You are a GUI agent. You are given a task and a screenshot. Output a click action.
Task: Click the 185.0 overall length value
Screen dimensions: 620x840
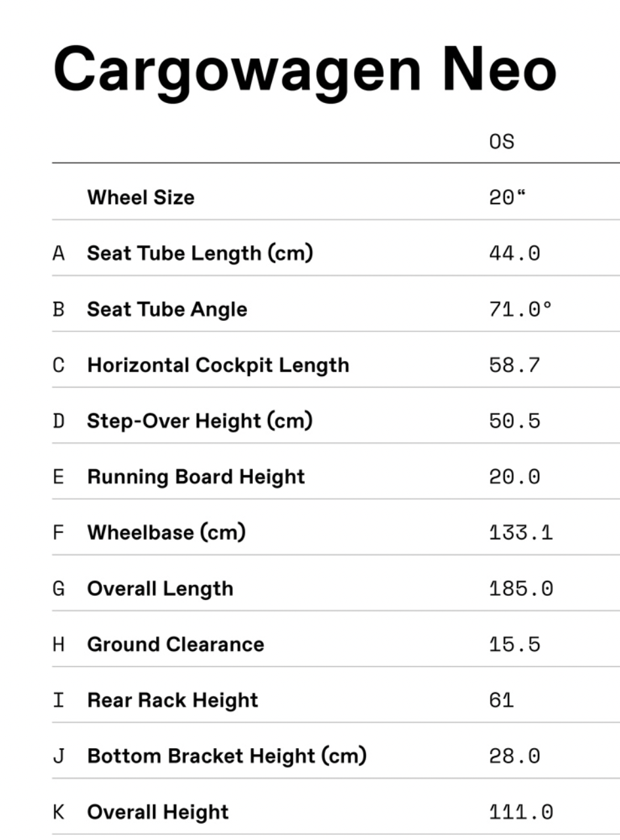pyautogui.click(x=521, y=588)
